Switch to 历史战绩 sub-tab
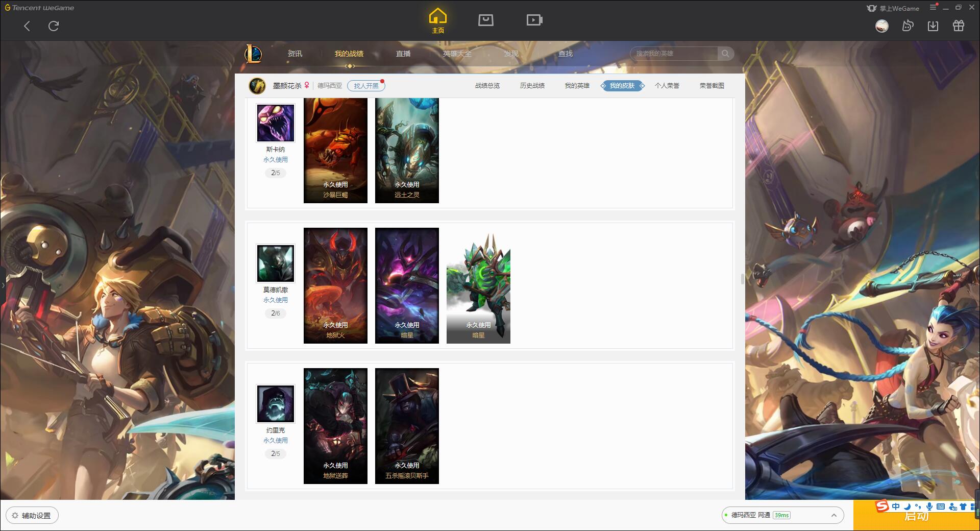Viewport: 980px width, 531px height. (532, 86)
